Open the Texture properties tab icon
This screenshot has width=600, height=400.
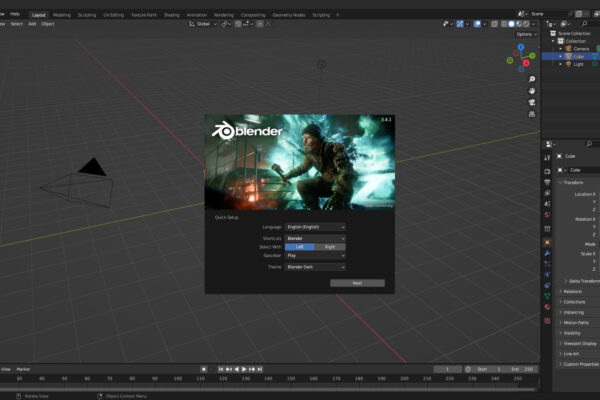click(547, 321)
